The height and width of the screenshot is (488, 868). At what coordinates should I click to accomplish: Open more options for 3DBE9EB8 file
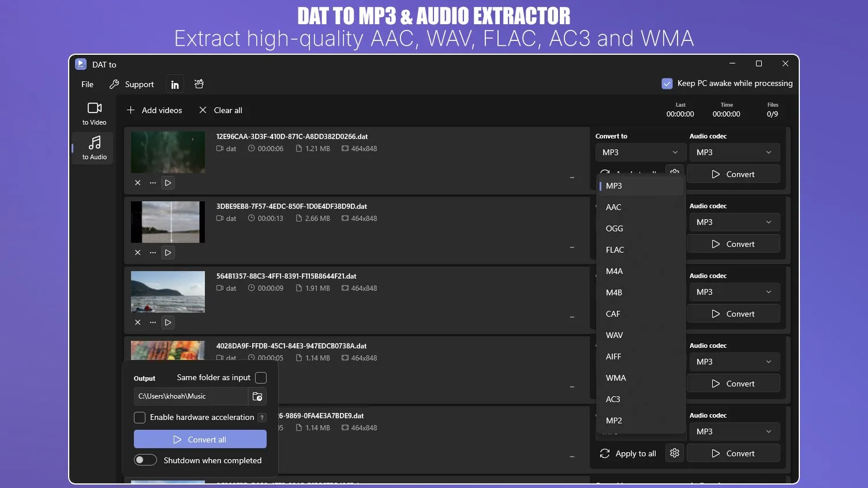(x=153, y=253)
